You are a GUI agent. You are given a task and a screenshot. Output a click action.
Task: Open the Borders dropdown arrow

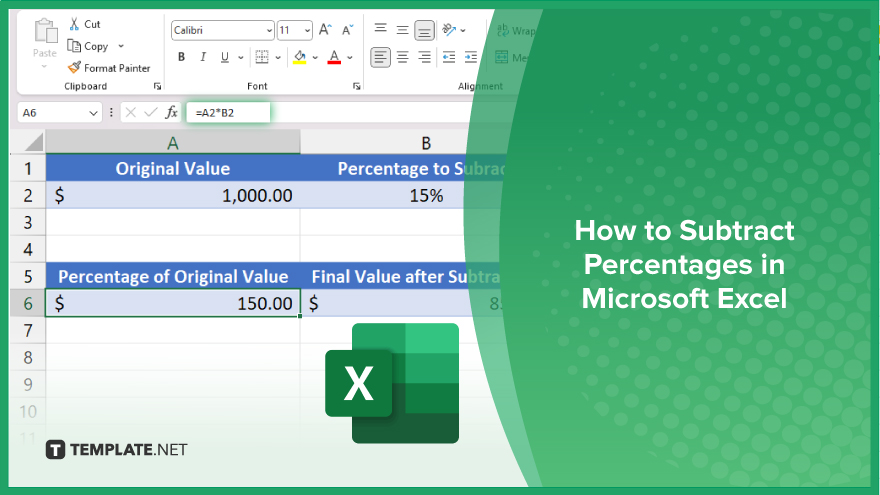click(278, 57)
